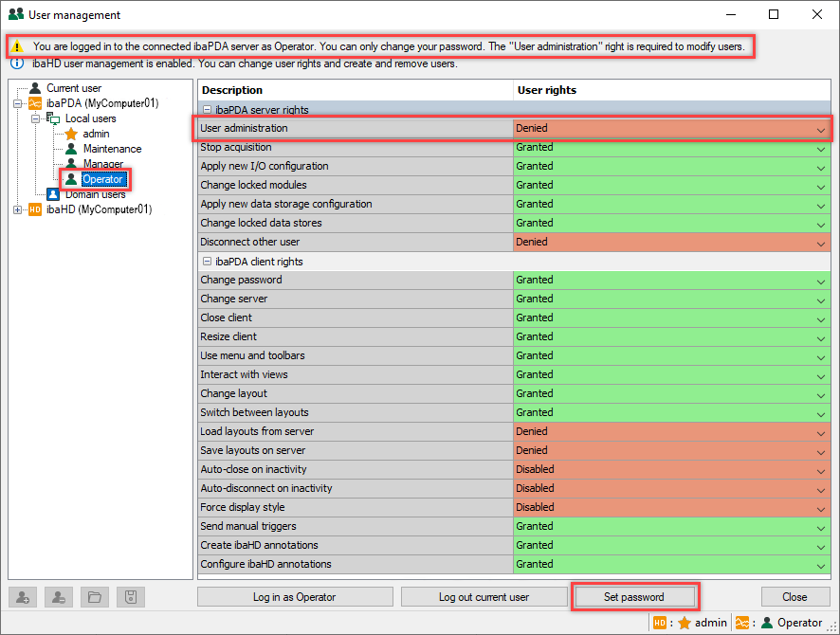This screenshot has width=840, height=635.
Task: Click the remove user icon button
Action: [x=59, y=597]
